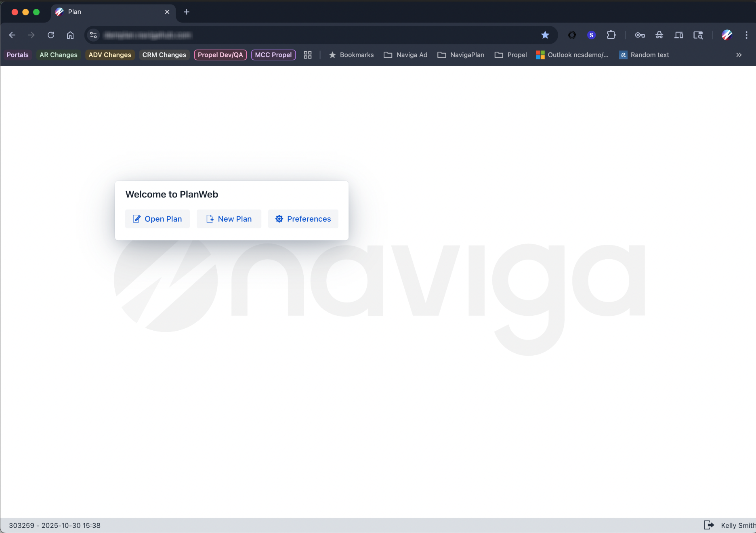Open the purple S extension icon
The height and width of the screenshot is (533, 756).
[592, 35]
